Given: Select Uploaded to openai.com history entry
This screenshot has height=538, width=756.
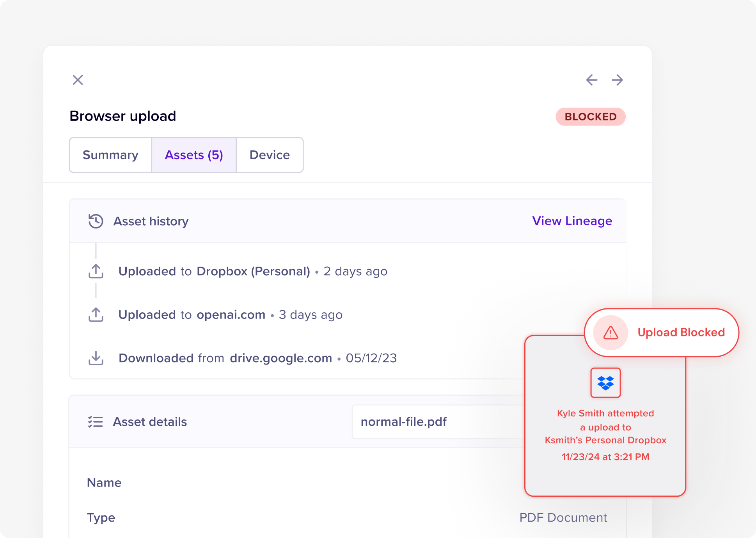Looking at the screenshot, I should [x=230, y=315].
